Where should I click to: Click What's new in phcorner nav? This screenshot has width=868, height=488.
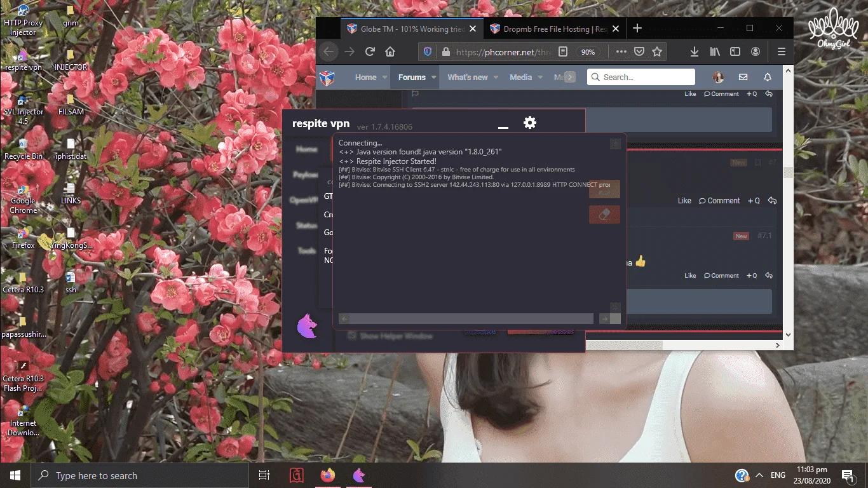point(468,78)
